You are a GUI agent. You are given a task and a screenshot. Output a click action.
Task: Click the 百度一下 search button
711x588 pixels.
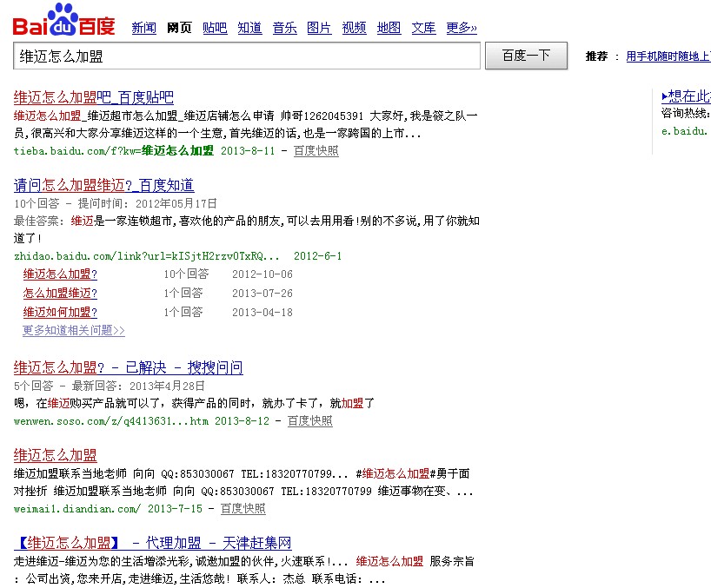coord(526,56)
